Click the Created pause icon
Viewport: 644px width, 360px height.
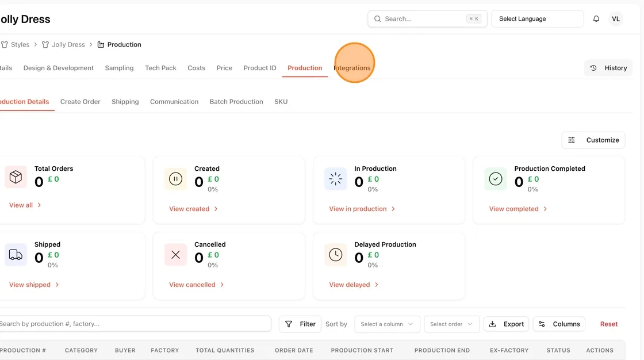(x=175, y=179)
